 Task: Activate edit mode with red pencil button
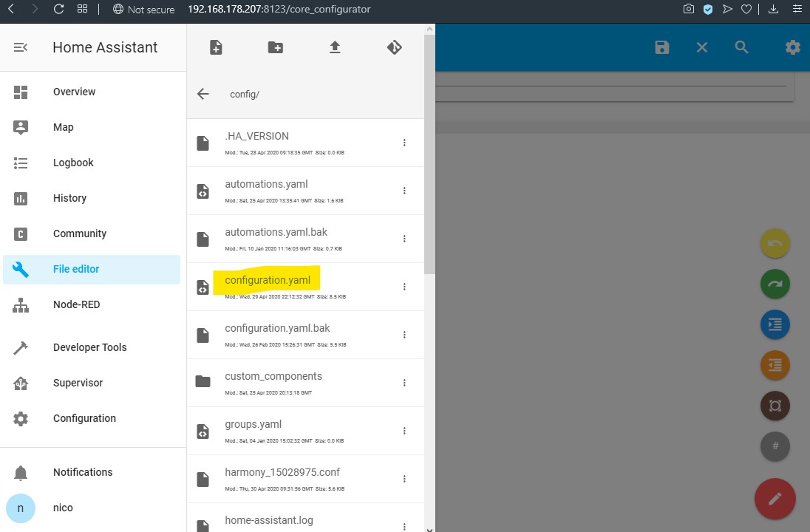[775, 499]
